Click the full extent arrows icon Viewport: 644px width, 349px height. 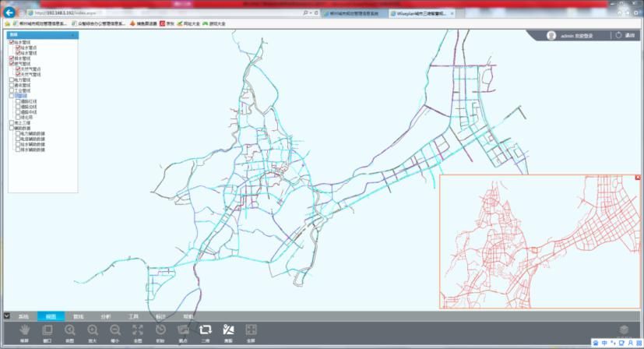(x=137, y=331)
